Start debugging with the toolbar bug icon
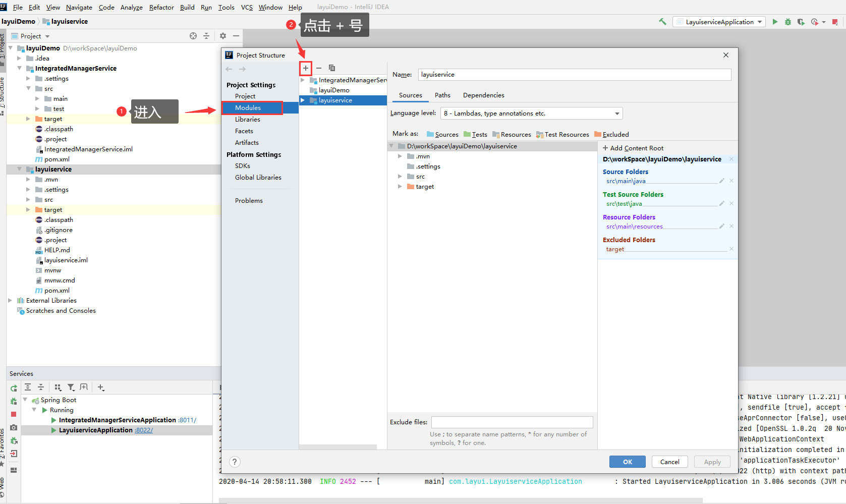Image resolution: width=846 pixels, height=504 pixels. click(787, 22)
